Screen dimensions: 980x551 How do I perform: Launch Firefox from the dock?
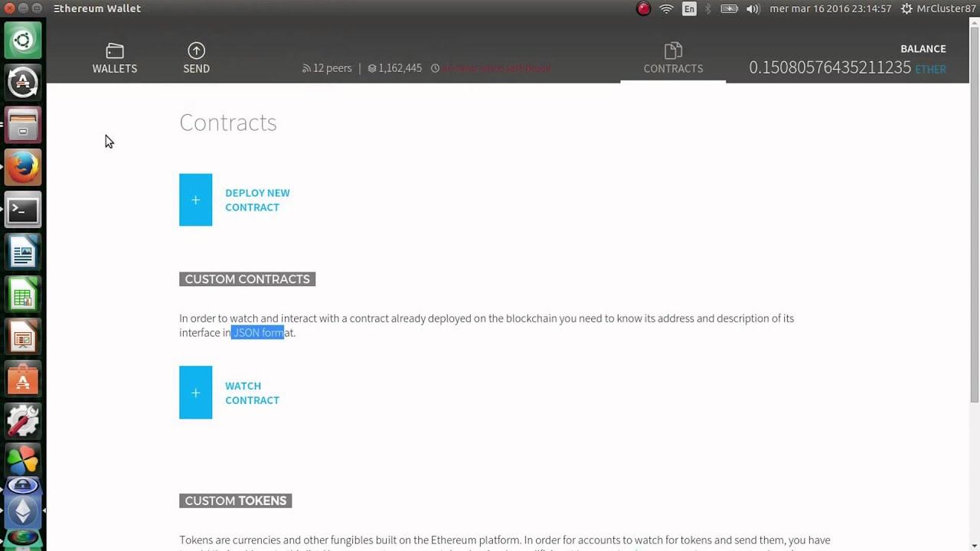[23, 167]
